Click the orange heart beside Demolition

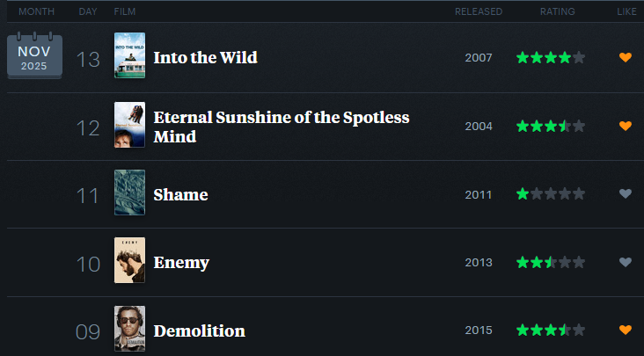(x=626, y=331)
